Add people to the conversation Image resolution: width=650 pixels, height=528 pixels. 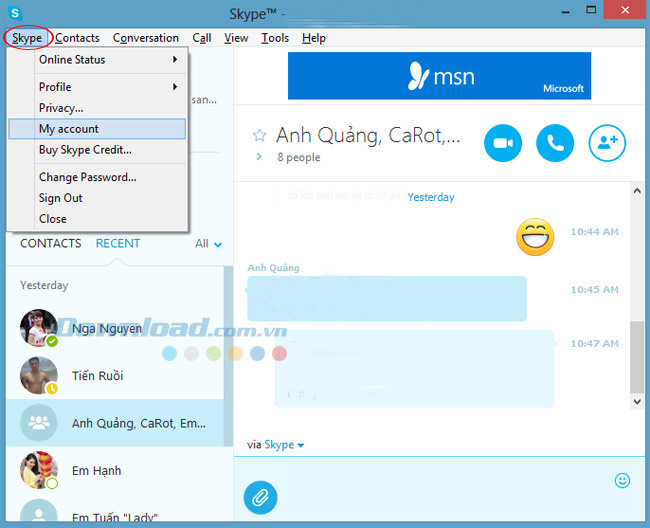607,143
